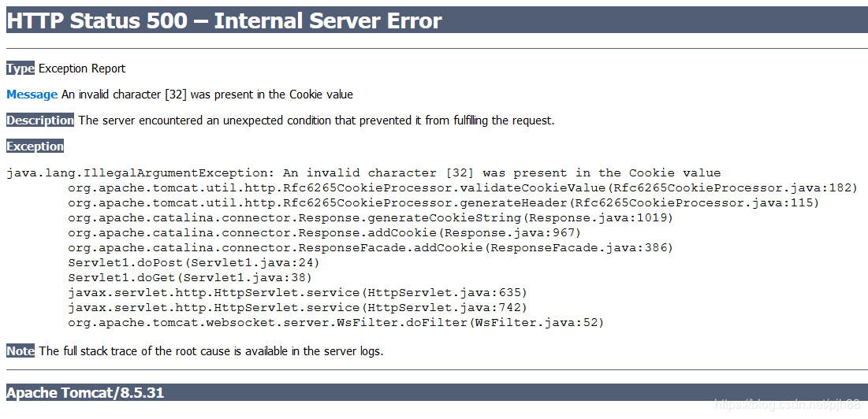Click the Apache Tomcat/8.5.31 footer
Image resolution: width=868 pixels, height=419 pixels.
click(x=85, y=393)
